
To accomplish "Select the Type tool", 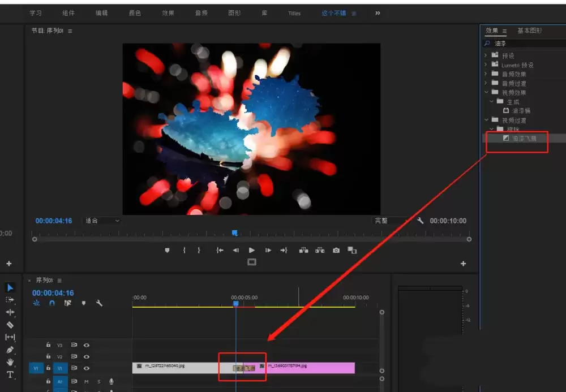I will coord(10,374).
